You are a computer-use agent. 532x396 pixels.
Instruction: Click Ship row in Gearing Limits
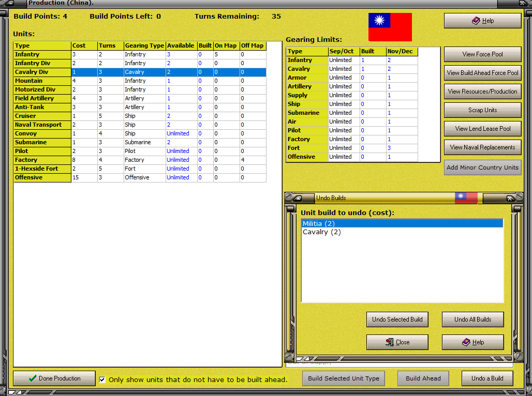(352, 104)
